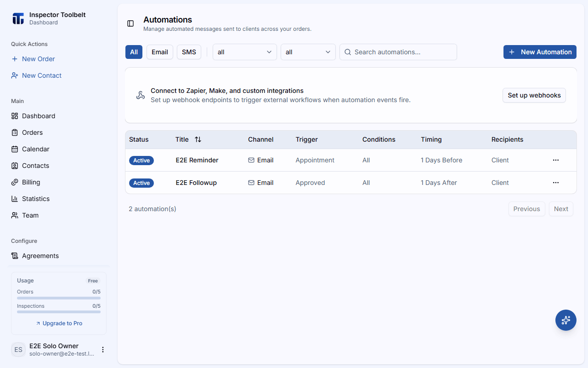This screenshot has width=588, height=368.
Task: Click the Contacts icon in sidebar
Action: tap(15, 166)
